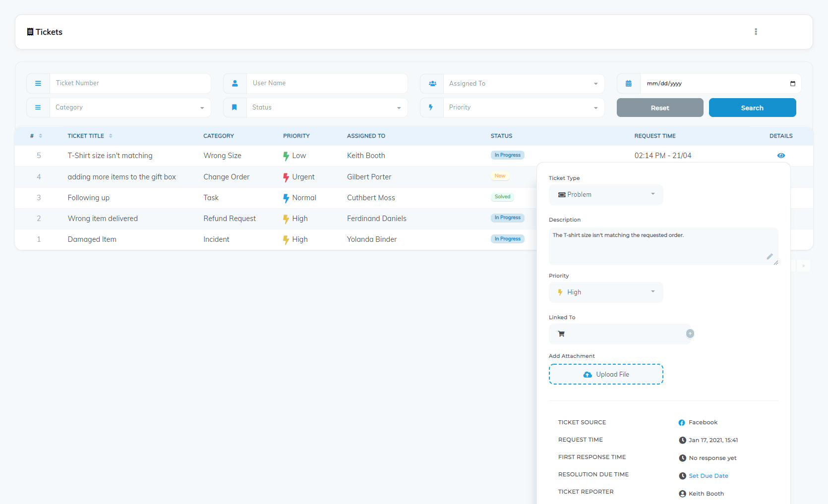Click the cart icon in Linked To field
This screenshot has height=504, width=828.
(561, 334)
